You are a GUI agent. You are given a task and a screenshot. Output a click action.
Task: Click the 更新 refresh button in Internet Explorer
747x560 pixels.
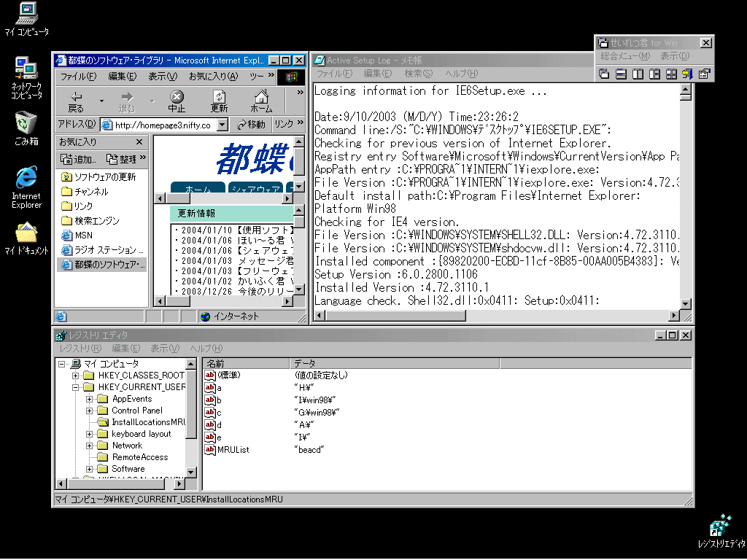pyautogui.click(x=219, y=101)
